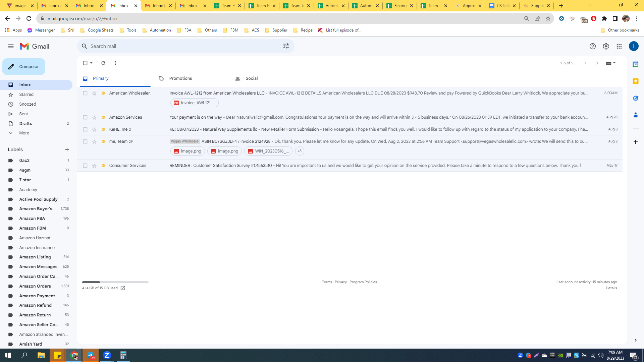Show 5 more attachments chip
This screenshot has width=644, height=362.
pos(300,151)
